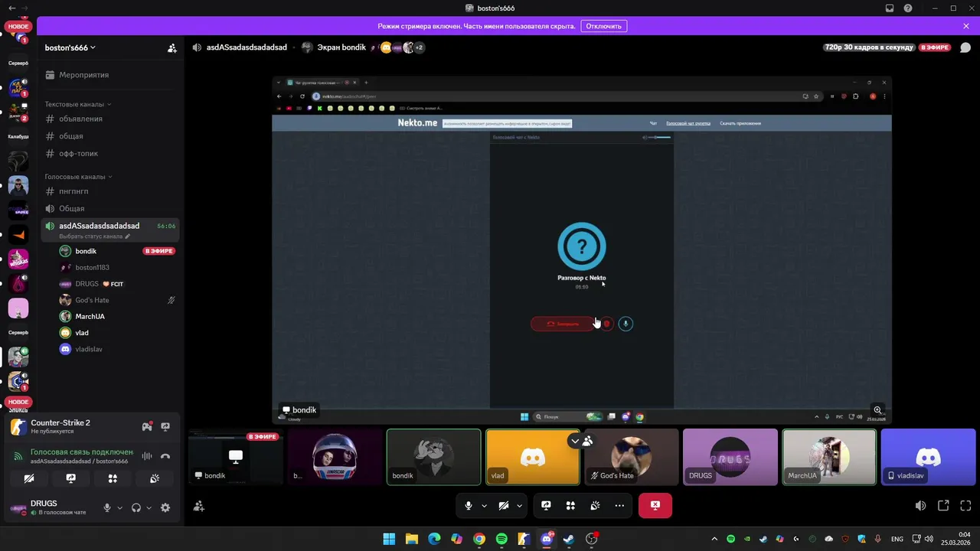The image size is (980, 551).
Task: Enter fullscreen for the call view
Action: coord(965,506)
